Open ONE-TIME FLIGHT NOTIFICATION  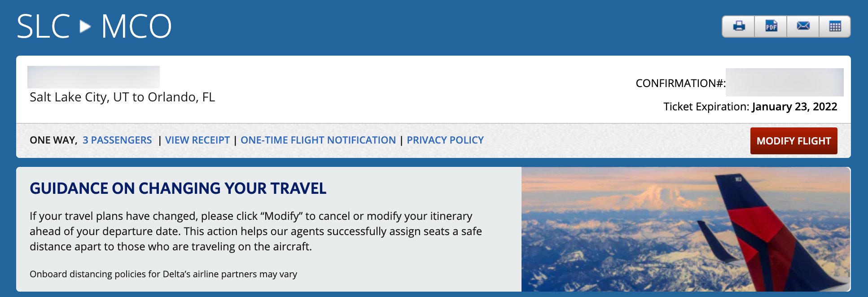pyautogui.click(x=318, y=140)
